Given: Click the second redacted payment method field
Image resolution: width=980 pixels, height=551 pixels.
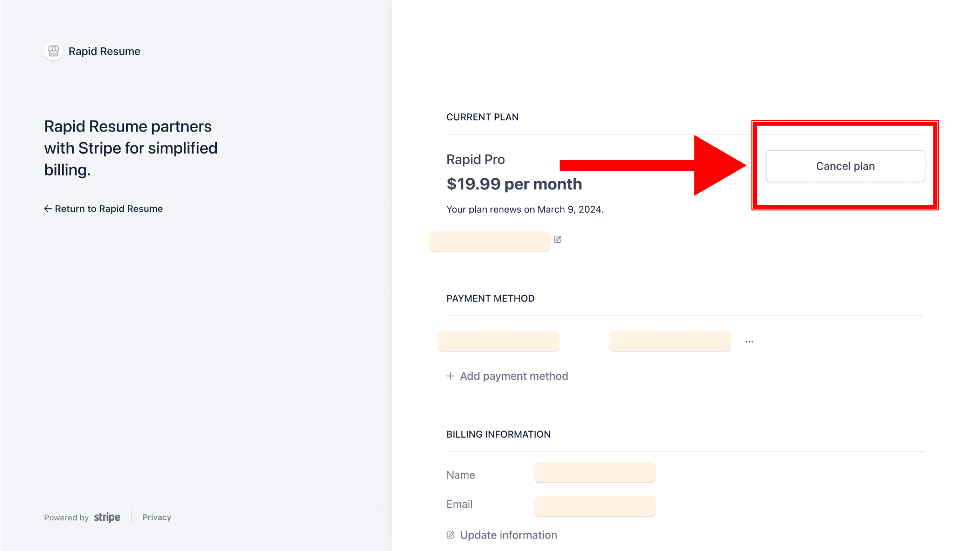Looking at the screenshot, I should (x=670, y=341).
